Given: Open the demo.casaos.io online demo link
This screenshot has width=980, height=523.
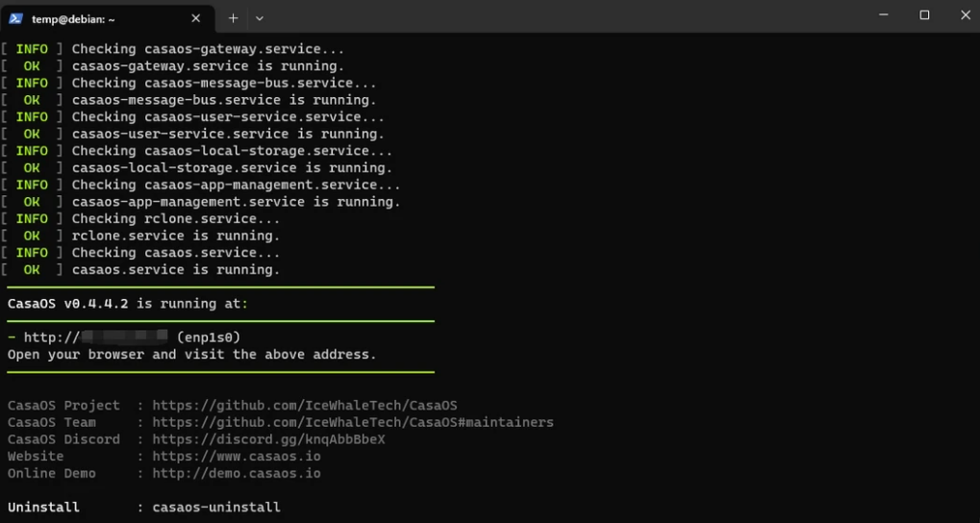Looking at the screenshot, I should point(237,473).
